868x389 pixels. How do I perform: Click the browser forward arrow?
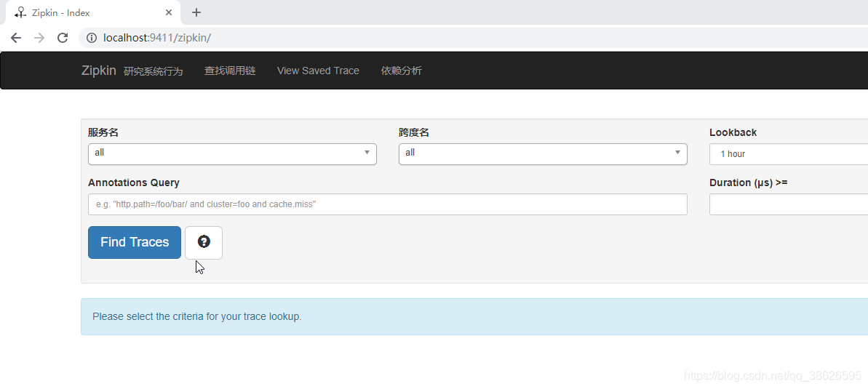tap(39, 38)
